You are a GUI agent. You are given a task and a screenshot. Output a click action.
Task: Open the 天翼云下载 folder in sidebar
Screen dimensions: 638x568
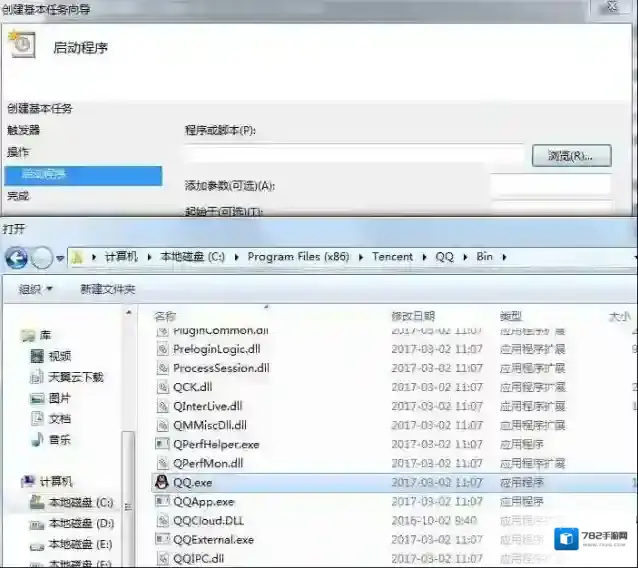(75, 377)
